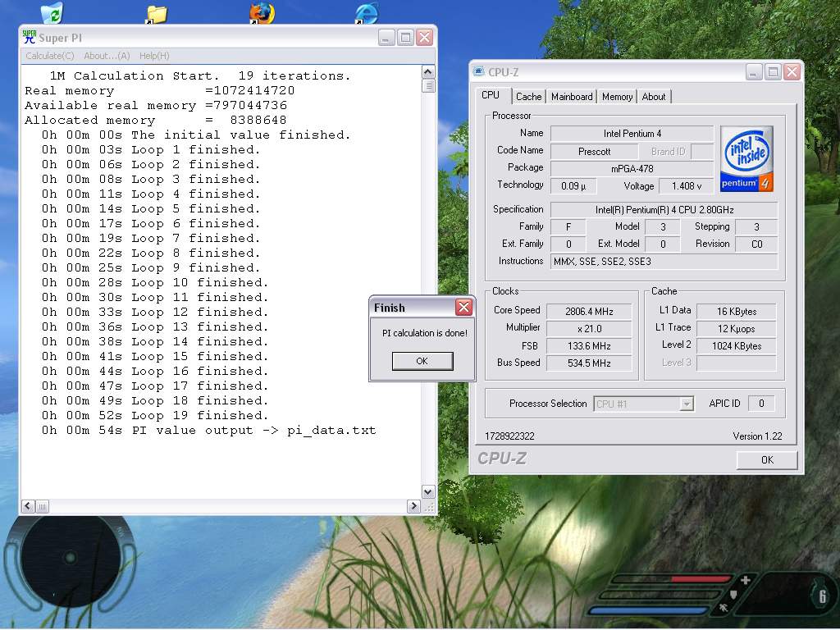Open the folder shortcut on the desktop
Image resolution: width=840 pixels, height=630 pixels.
click(156, 13)
